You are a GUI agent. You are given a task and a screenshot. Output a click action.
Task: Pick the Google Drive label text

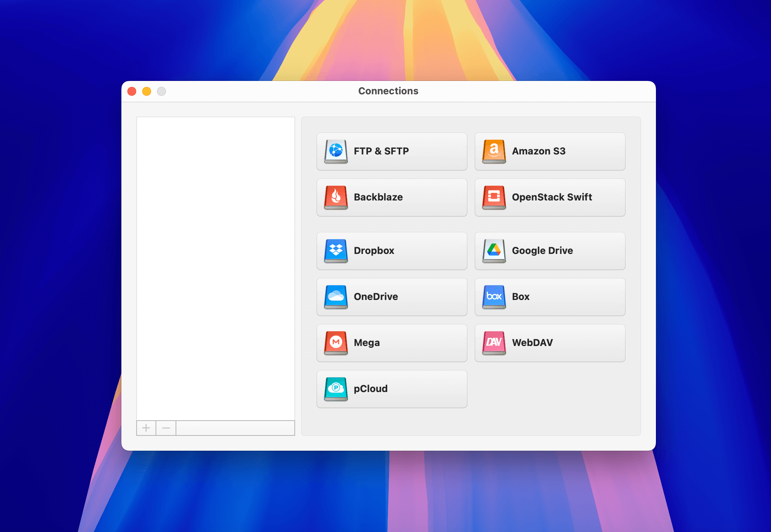tap(542, 251)
